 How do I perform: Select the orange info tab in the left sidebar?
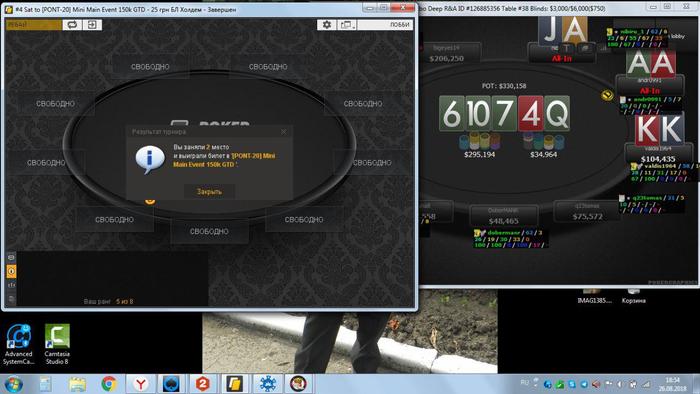12,271
